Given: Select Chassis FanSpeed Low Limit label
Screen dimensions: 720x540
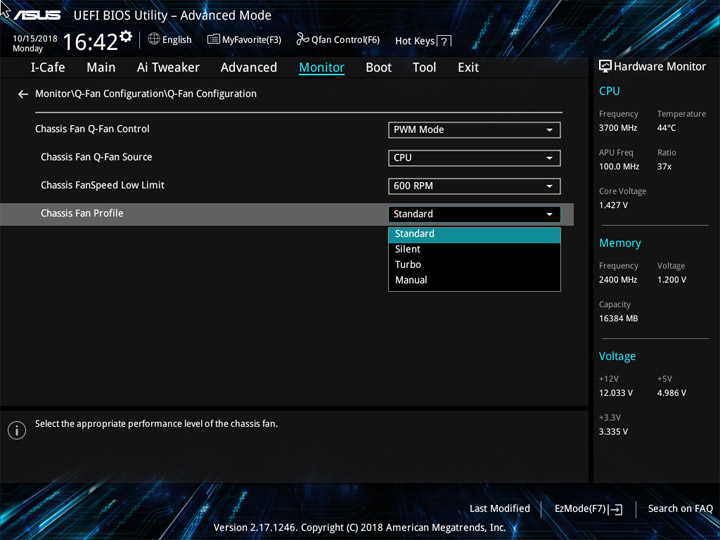Looking at the screenshot, I should [x=102, y=185].
